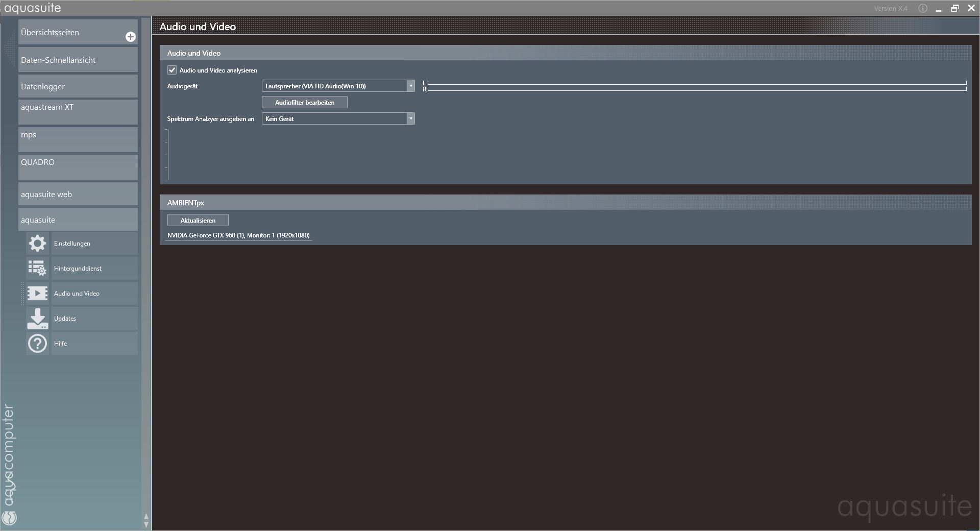The height and width of the screenshot is (531, 980).
Task: Click the info icon in title bar
Action: click(922, 8)
